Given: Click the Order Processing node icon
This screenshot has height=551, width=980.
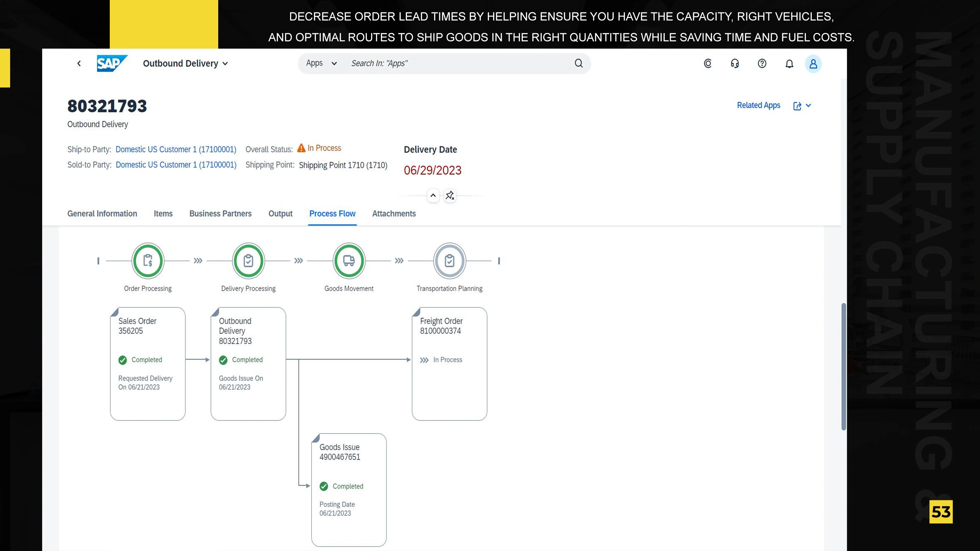Looking at the screenshot, I should pos(148,261).
